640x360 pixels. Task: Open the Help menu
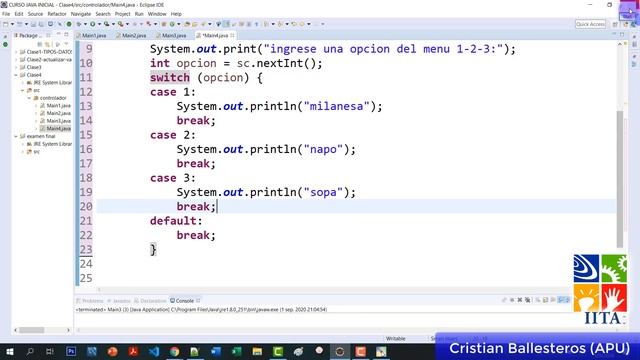point(176,14)
